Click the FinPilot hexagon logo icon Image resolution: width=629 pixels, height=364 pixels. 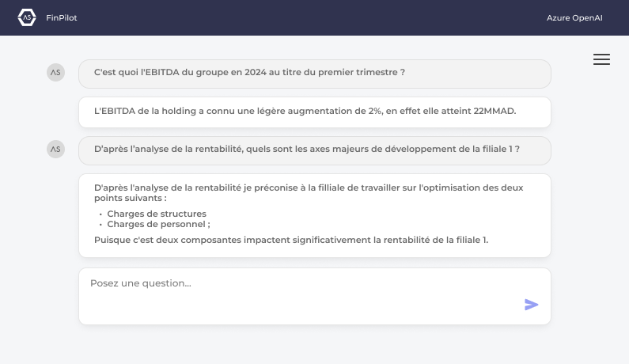click(27, 17)
